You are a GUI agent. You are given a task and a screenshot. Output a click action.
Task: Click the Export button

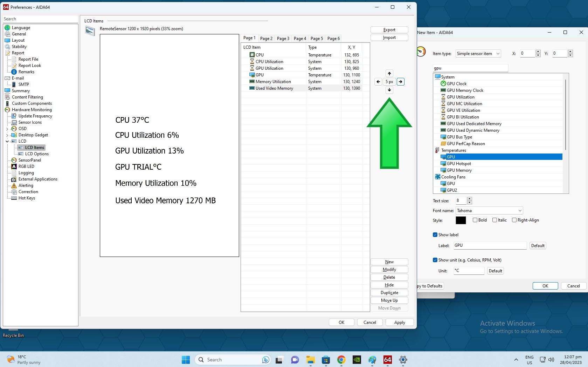[x=389, y=30]
